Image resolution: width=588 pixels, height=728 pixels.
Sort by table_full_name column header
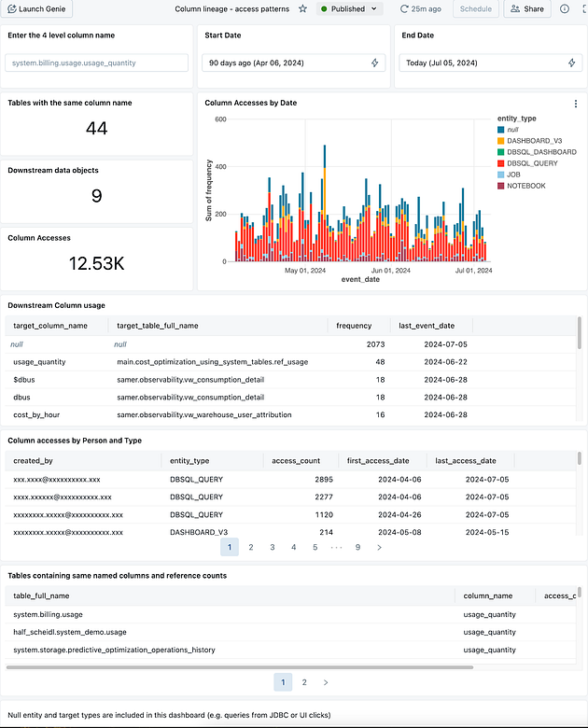[41, 595]
